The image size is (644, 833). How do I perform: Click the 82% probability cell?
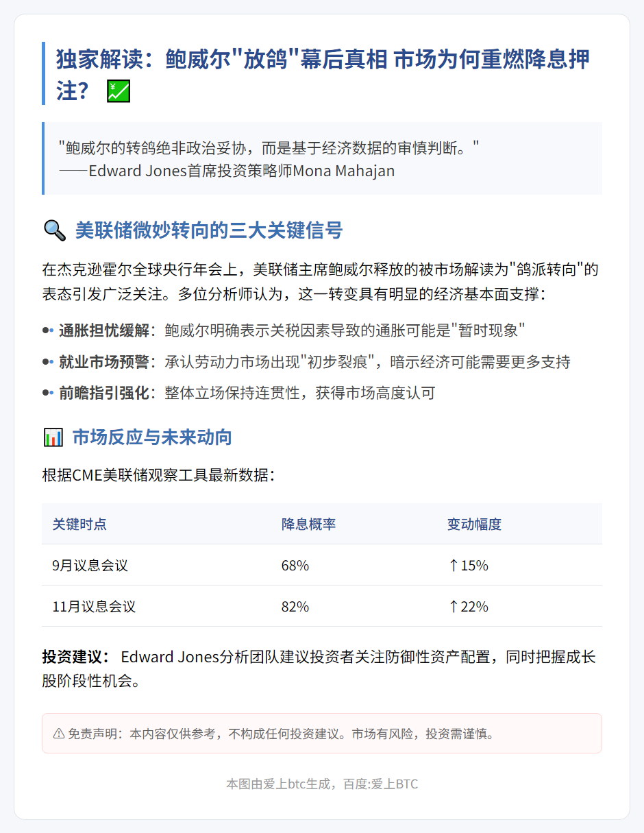click(295, 607)
